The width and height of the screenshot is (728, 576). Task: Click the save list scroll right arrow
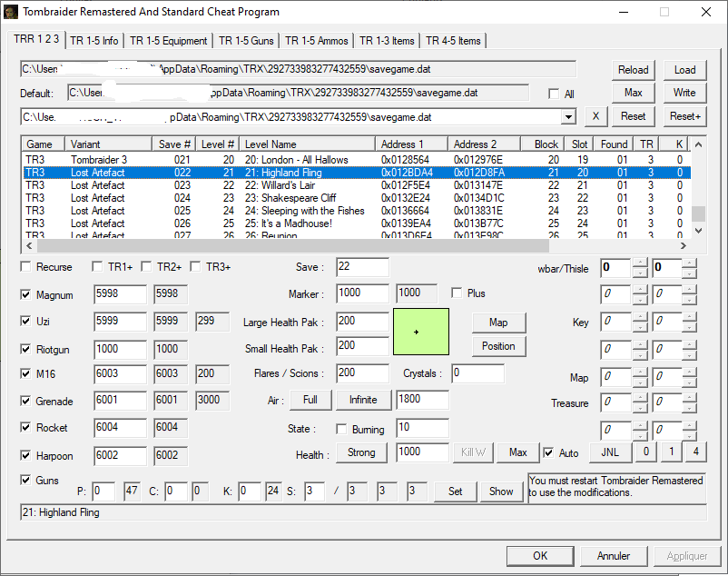click(683, 245)
